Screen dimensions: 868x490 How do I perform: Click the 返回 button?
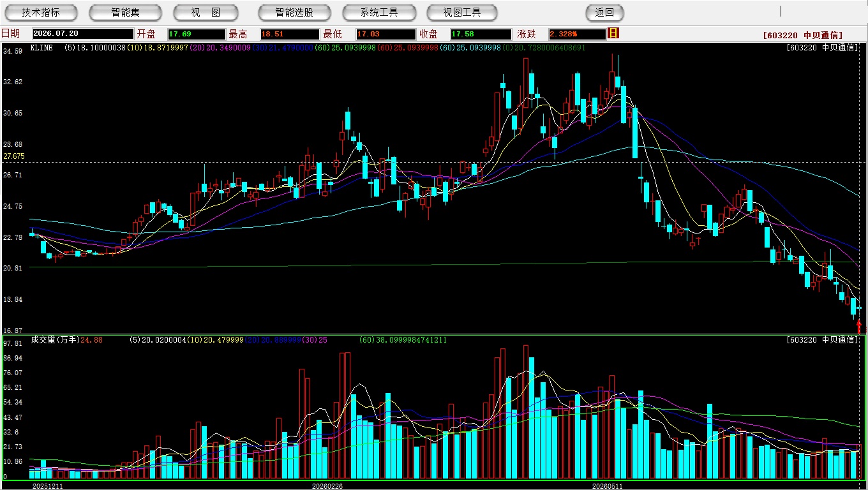point(604,12)
